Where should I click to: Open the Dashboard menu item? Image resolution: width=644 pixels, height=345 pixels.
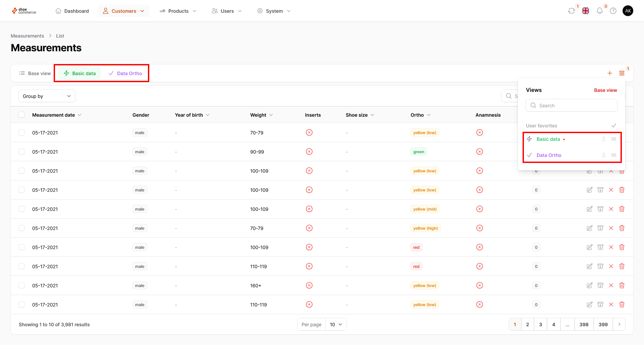click(72, 11)
